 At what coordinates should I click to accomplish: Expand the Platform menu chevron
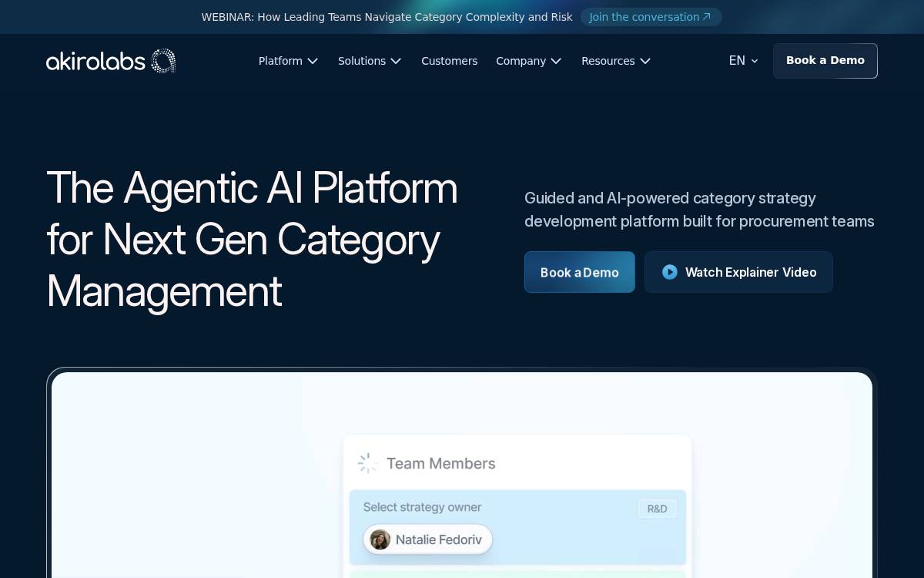(x=313, y=61)
